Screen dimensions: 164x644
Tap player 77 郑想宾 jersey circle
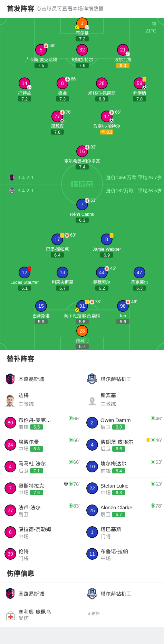point(57,116)
